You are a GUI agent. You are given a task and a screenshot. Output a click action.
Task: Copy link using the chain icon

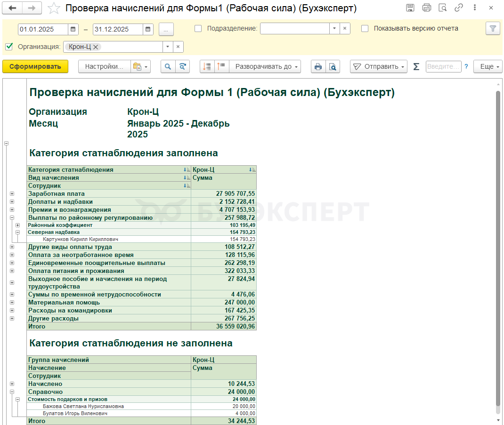[458, 8]
